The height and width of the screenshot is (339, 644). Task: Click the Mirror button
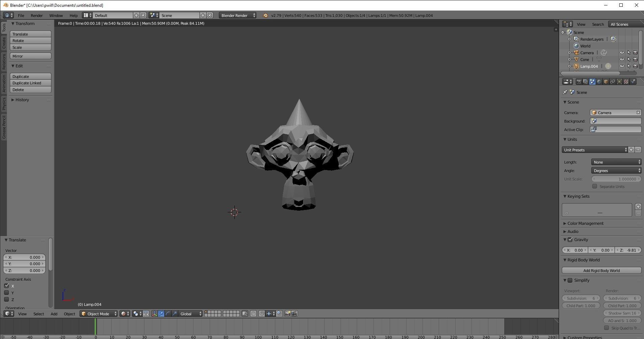tap(30, 56)
